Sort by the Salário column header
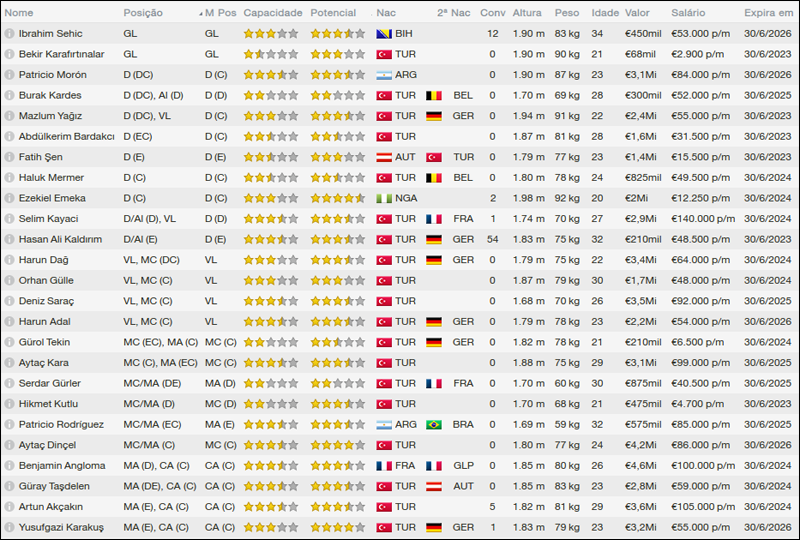 (x=688, y=13)
